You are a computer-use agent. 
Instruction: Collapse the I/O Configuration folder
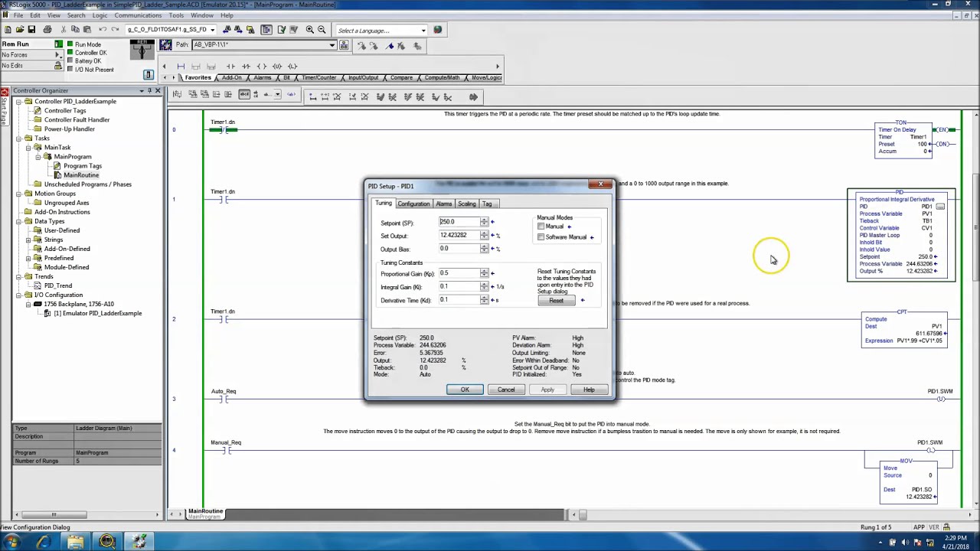(18, 295)
